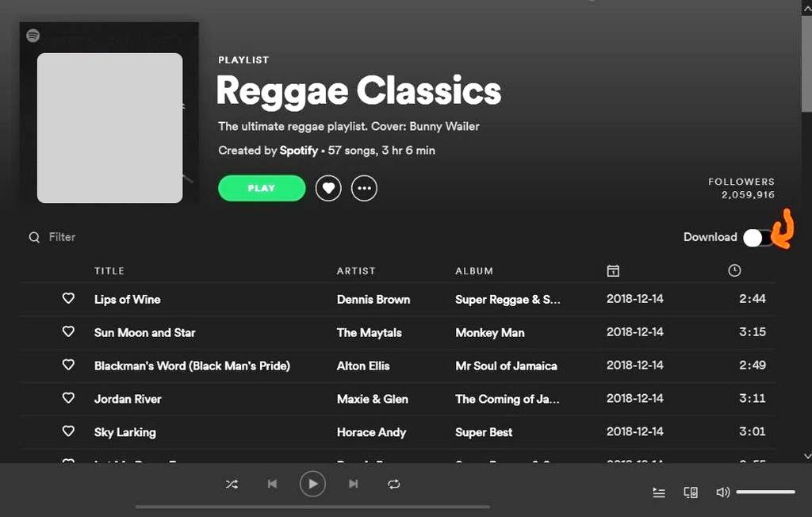Open the connect to a device icon
The image size is (812, 517).
pos(691,492)
